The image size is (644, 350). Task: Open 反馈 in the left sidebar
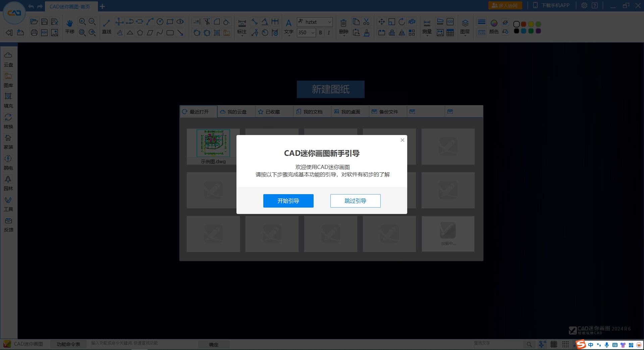(x=8, y=224)
